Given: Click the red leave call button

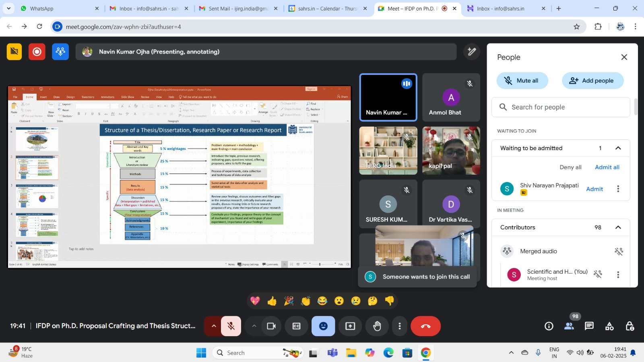Looking at the screenshot, I should point(425,326).
